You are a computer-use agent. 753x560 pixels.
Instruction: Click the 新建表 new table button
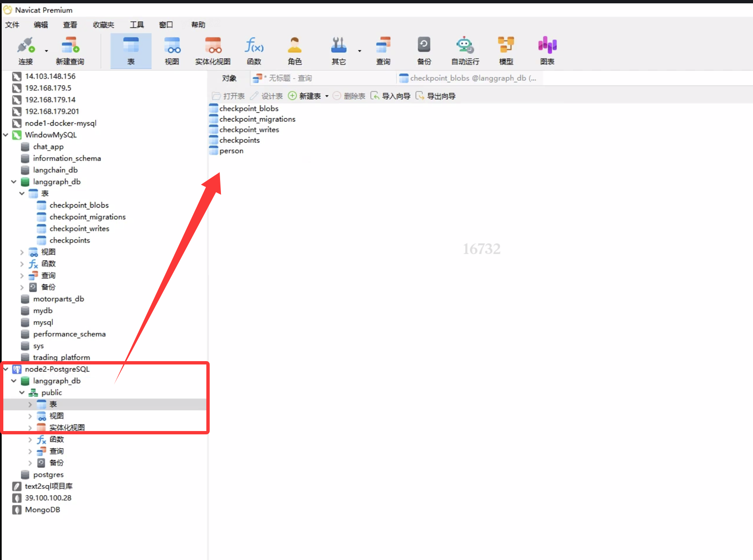[305, 96]
